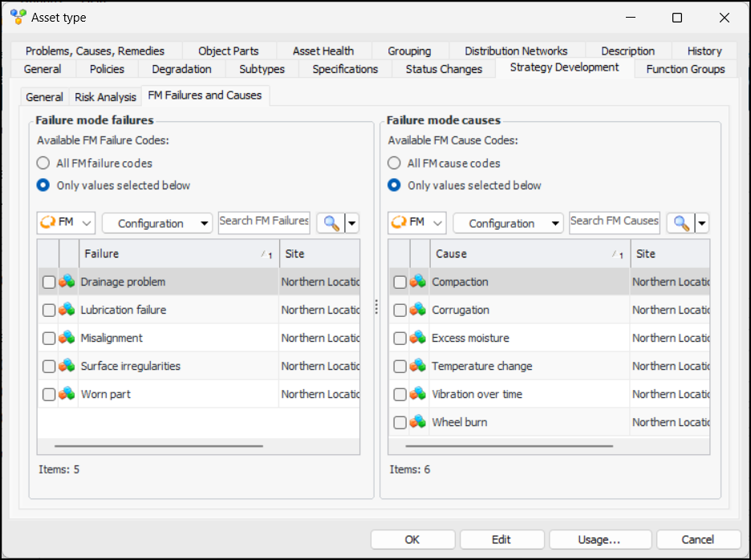Screen dimensions: 751x560
Task: Open the Asset Health tab
Action: pyautogui.click(x=323, y=51)
